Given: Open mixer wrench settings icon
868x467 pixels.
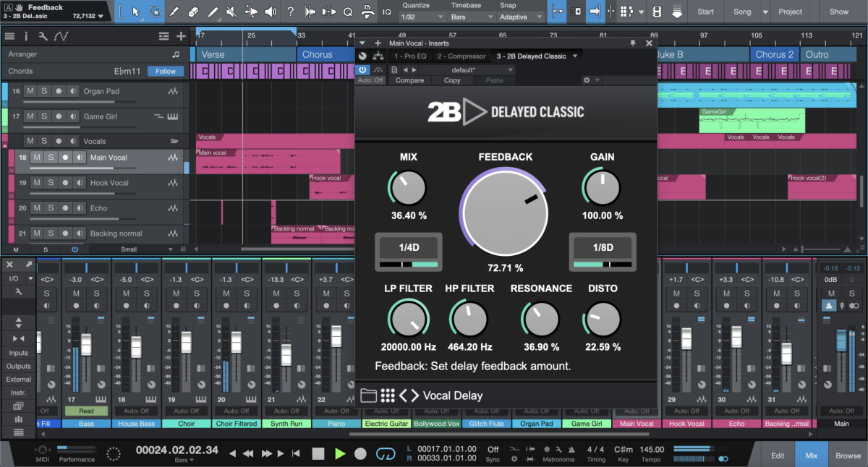Looking at the screenshot, I should (x=18, y=292).
